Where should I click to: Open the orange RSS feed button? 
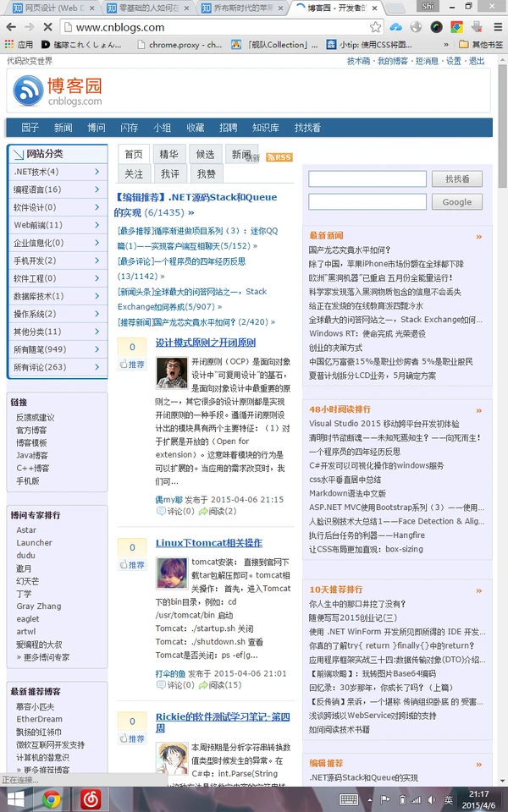pos(279,157)
